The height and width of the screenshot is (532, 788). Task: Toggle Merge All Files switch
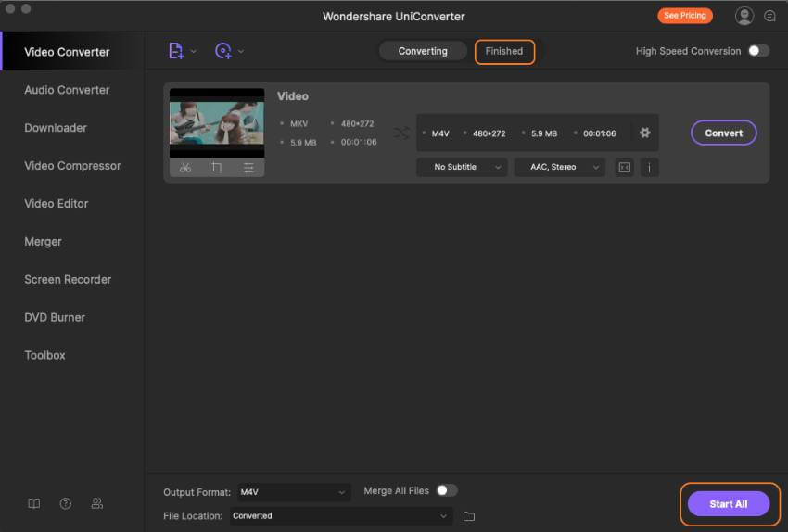coord(447,490)
